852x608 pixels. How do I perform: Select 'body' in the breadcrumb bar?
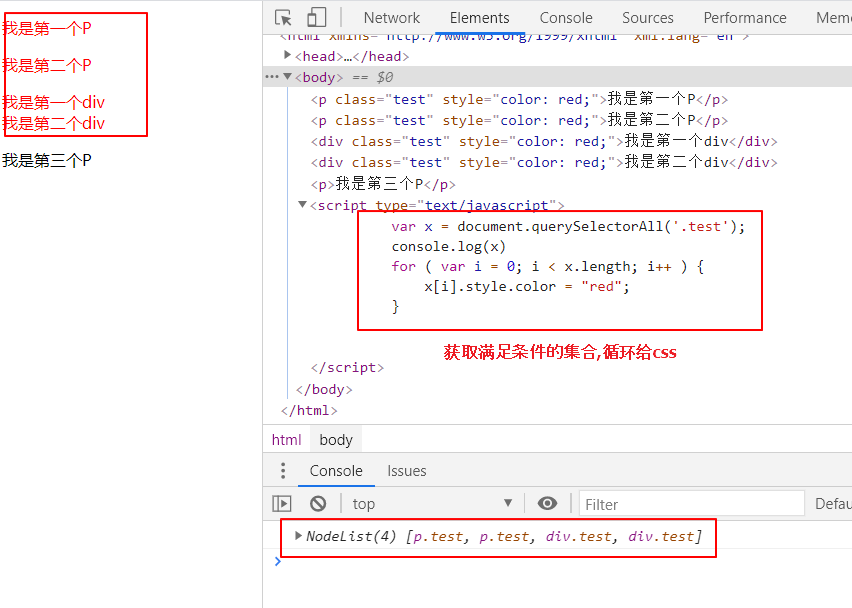(335, 439)
